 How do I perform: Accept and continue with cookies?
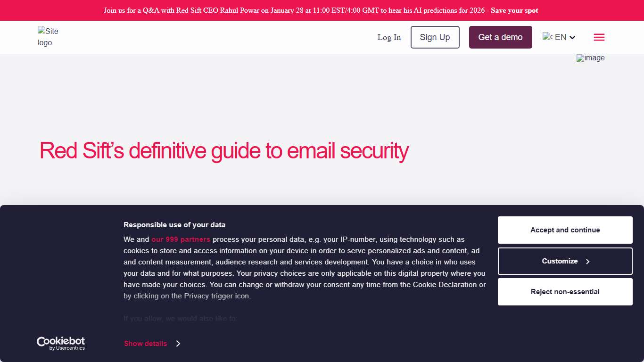[565, 230]
